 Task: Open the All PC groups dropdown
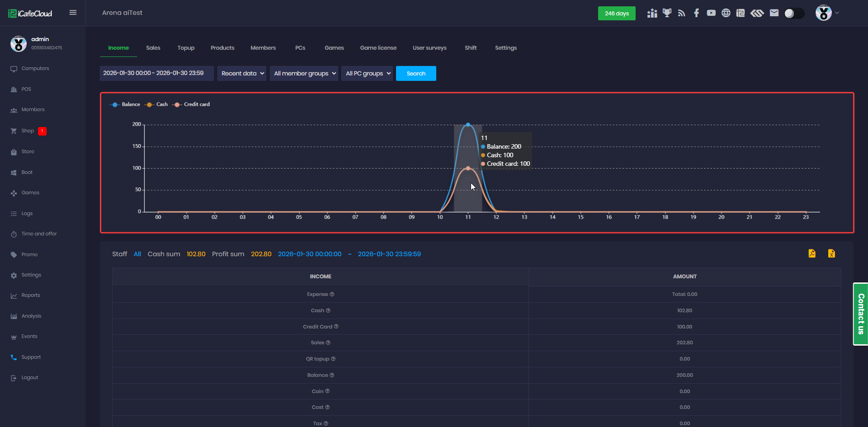[x=367, y=74]
